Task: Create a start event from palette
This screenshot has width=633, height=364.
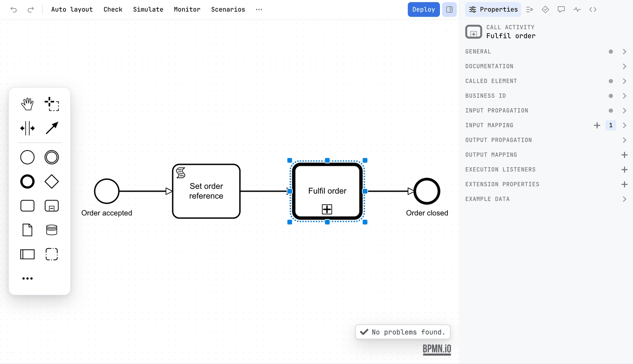Action: point(27,157)
